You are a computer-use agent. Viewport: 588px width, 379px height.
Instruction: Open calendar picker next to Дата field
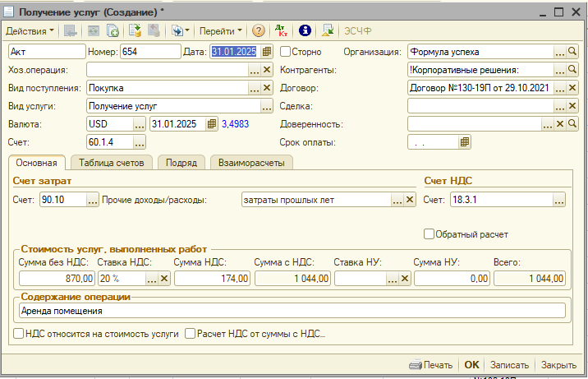coord(267,52)
